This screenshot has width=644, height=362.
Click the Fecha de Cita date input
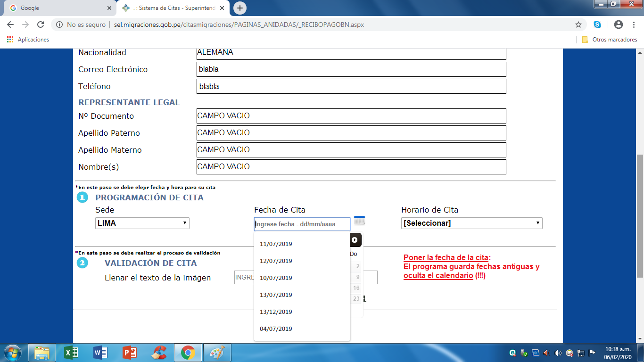point(302,224)
